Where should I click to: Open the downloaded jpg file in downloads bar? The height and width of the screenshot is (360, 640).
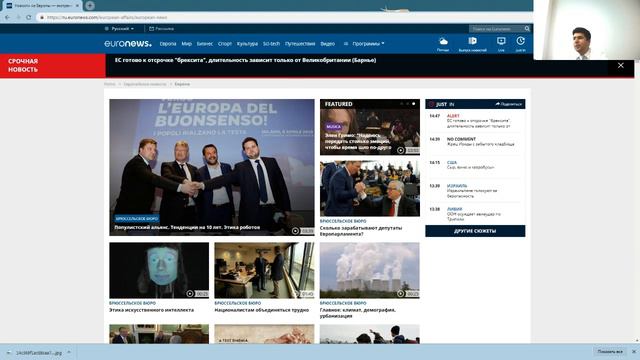pyautogui.click(x=39, y=352)
